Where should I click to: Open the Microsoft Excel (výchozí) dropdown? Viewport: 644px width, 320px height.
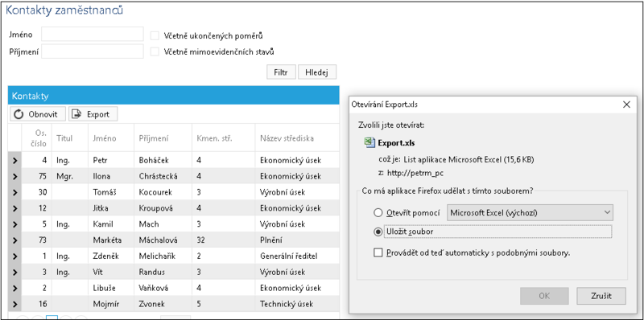(530, 213)
